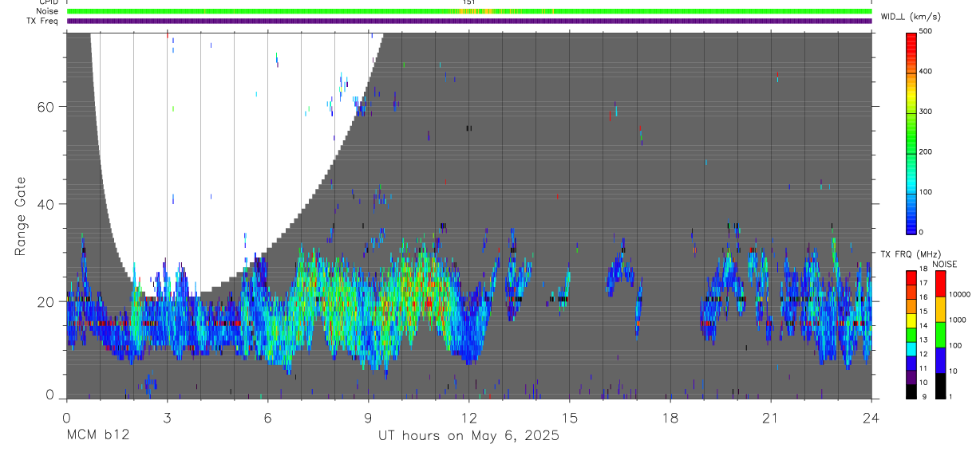This screenshot has height=452, width=980.
Task: Click the '21' tick on UT hours axis
Action: click(x=771, y=417)
